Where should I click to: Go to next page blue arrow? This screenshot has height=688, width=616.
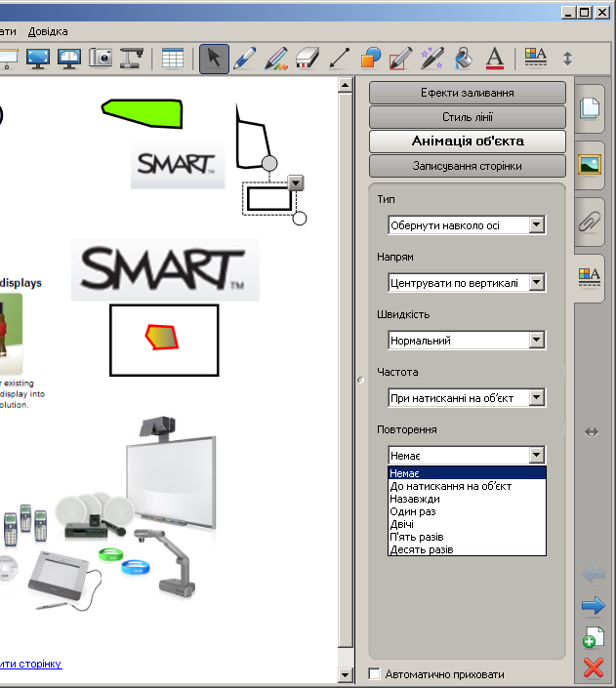click(x=594, y=605)
